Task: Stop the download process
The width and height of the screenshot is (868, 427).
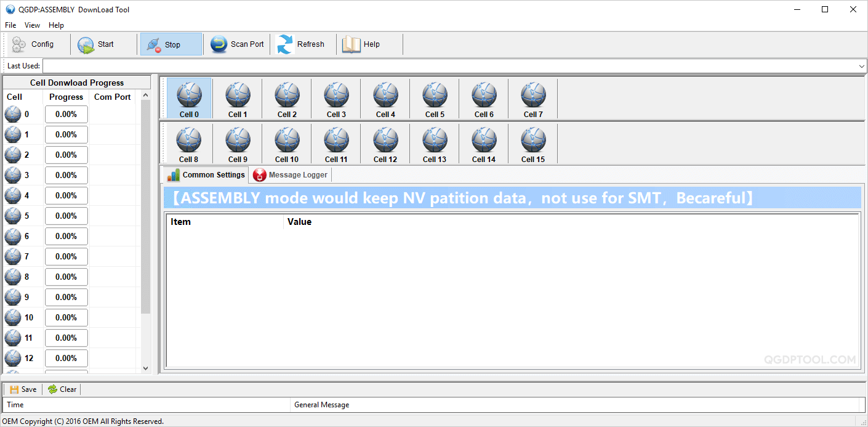Action: 171,44
